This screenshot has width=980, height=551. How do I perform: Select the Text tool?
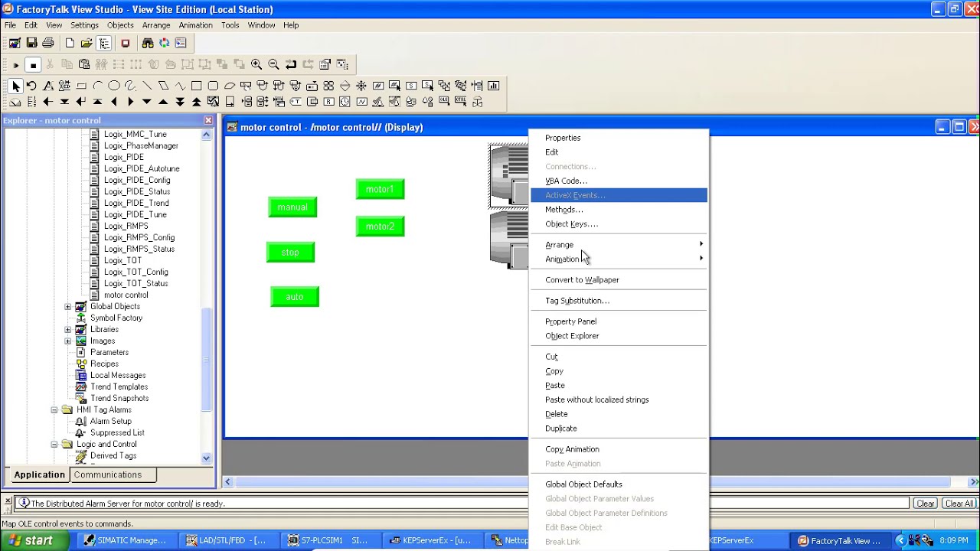pyautogui.click(x=47, y=86)
